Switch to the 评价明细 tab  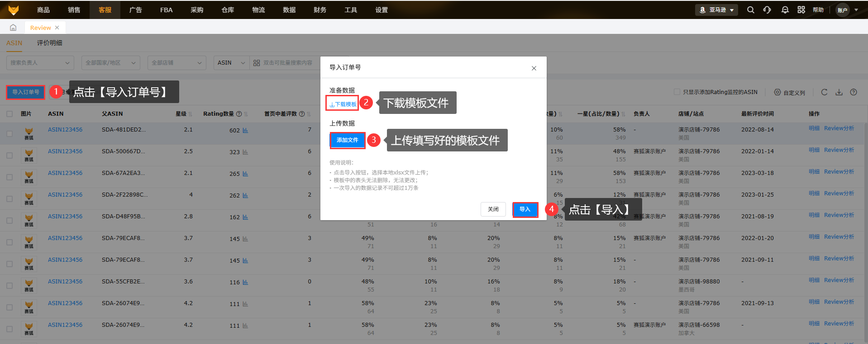coord(50,43)
